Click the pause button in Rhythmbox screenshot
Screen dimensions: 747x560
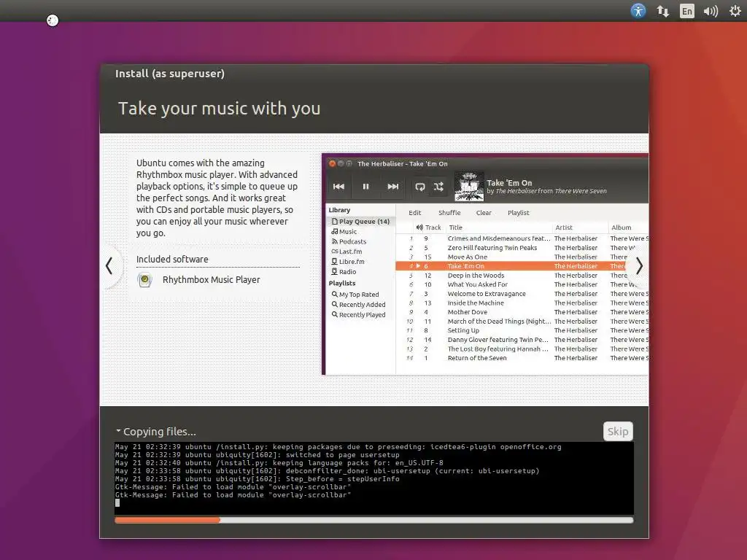[365, 186]
